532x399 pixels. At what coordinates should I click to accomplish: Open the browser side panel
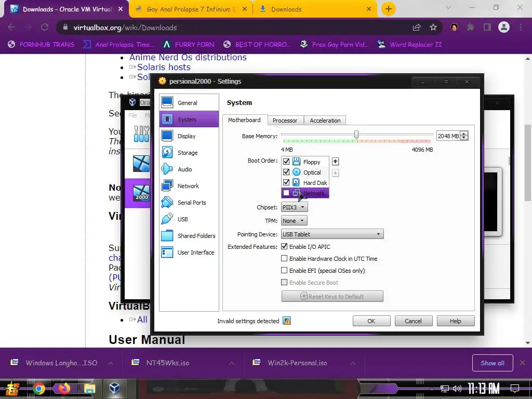click(x=487, y=28)
